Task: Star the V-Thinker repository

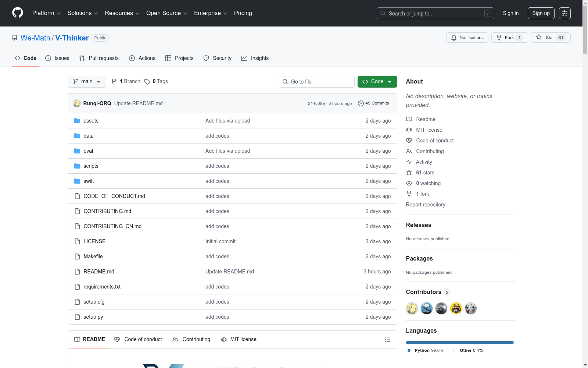Action: [551, 38]
